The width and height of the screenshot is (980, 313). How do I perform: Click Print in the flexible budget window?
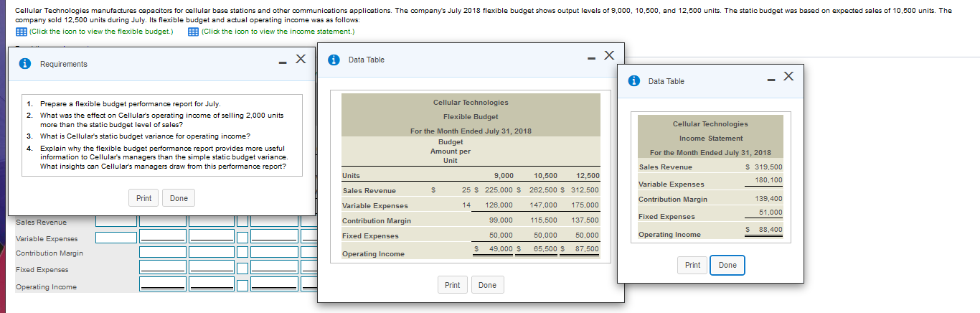click(453, 285)
